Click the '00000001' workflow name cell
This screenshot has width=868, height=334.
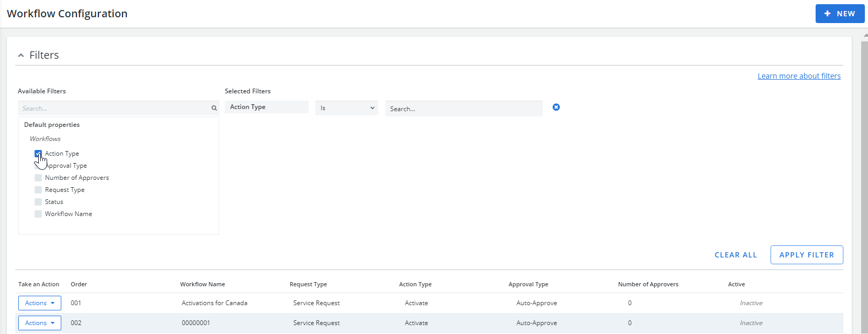click(196, 323)
